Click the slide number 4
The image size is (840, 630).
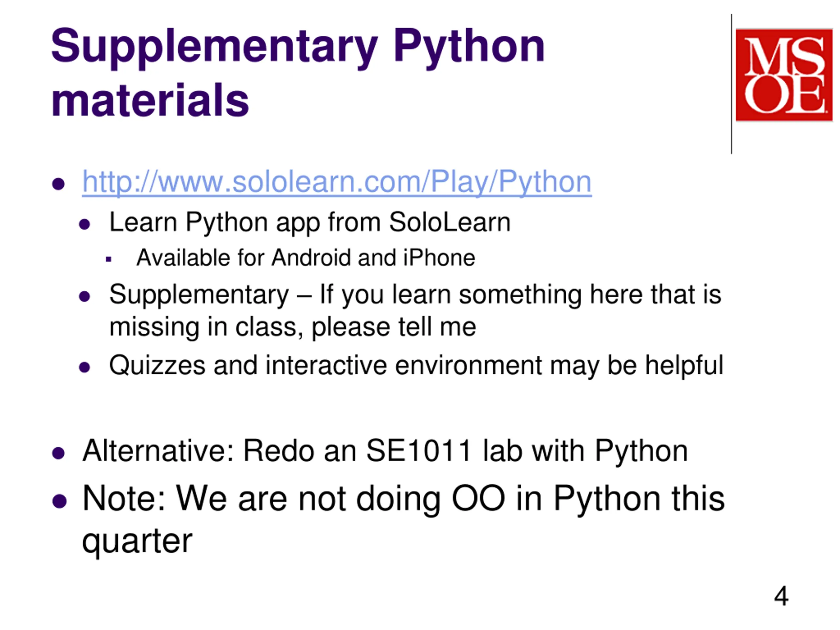coord(781,596)
